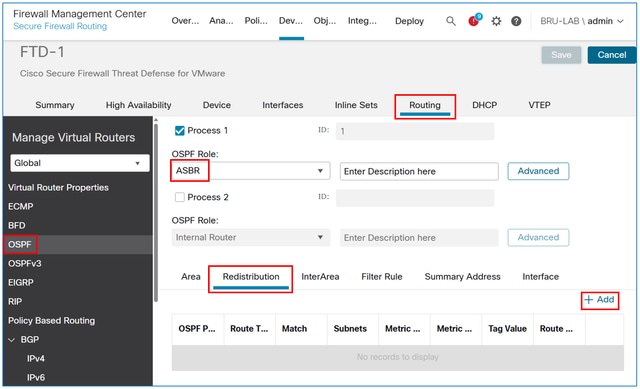
Task: Open the Interface sub-tab
Action: point(540,276)
